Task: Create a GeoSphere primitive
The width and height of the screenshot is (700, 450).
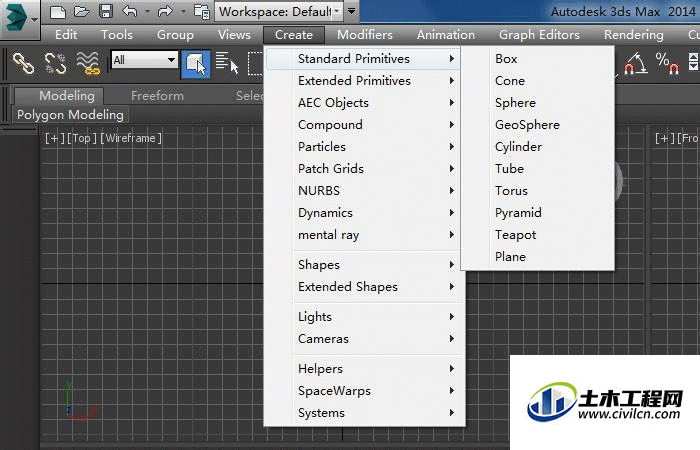Action: tap(538, 125)
